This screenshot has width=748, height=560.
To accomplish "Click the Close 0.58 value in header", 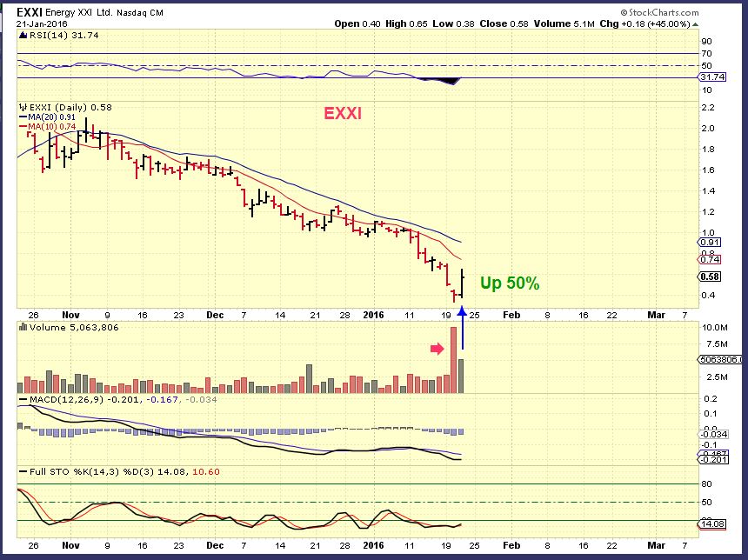I will coord(504,23).
